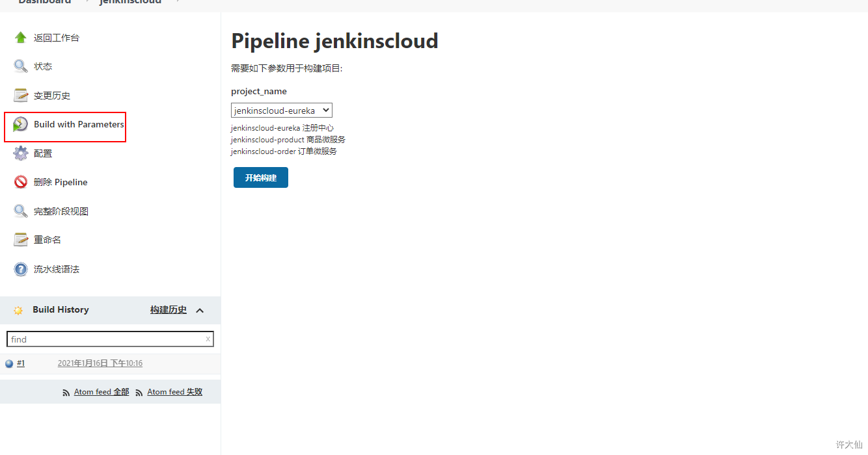Image resolution: width=868 pixels, height=455 pixels.
Task: Click the notepad icon for 变更历史
Action: [x=21, y=96]
